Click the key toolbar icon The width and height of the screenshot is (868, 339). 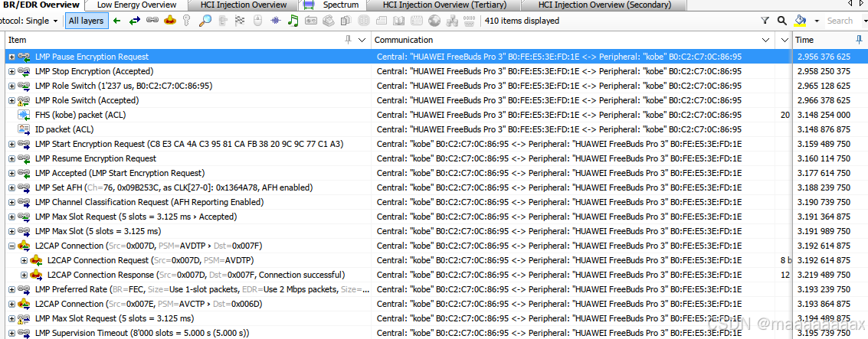[x=187, y=21]
